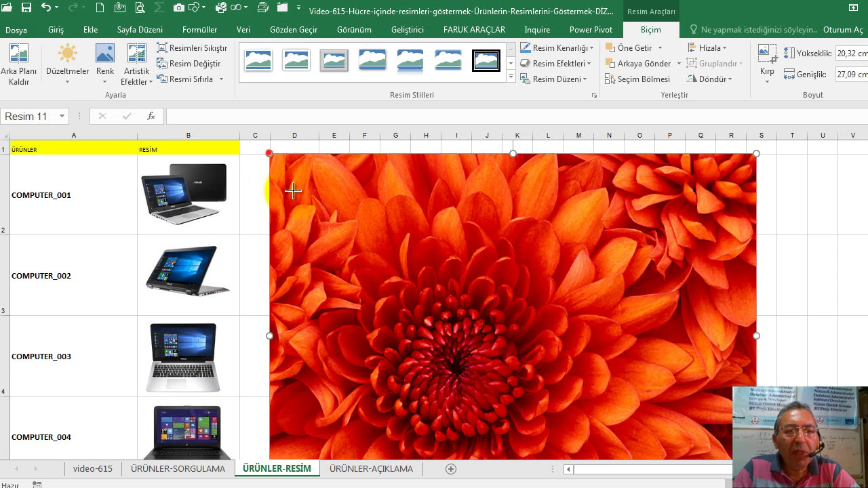Open Resim Stilleri dialog launcher
Screen dimensions: 868x488
click(x=595, y=96)
